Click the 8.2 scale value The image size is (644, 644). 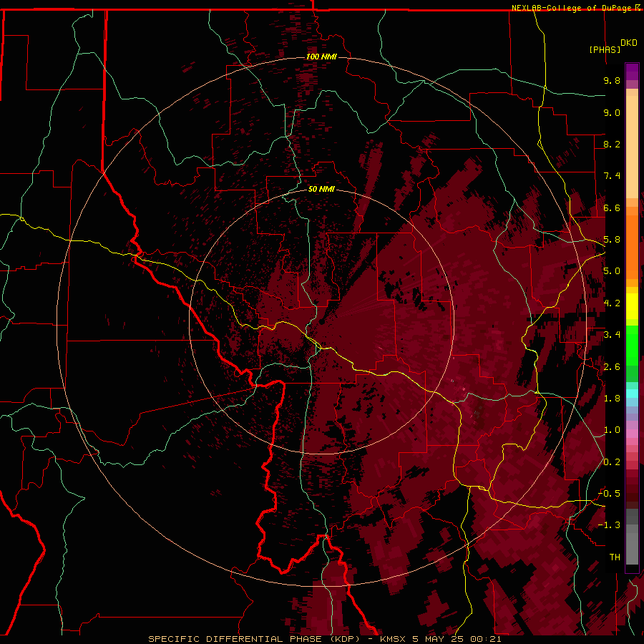612,144
